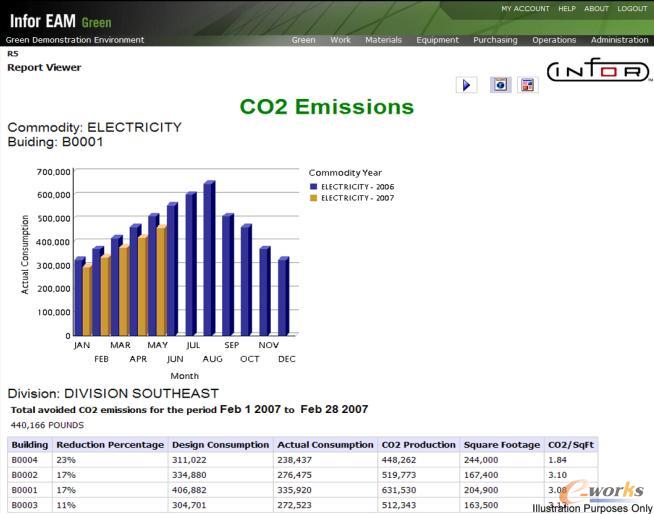Click CO2/SqFt value 1.84
Image resolution: width=654 pixels, height=514 pixels.
pyautogui.click(x=557, y=460)
